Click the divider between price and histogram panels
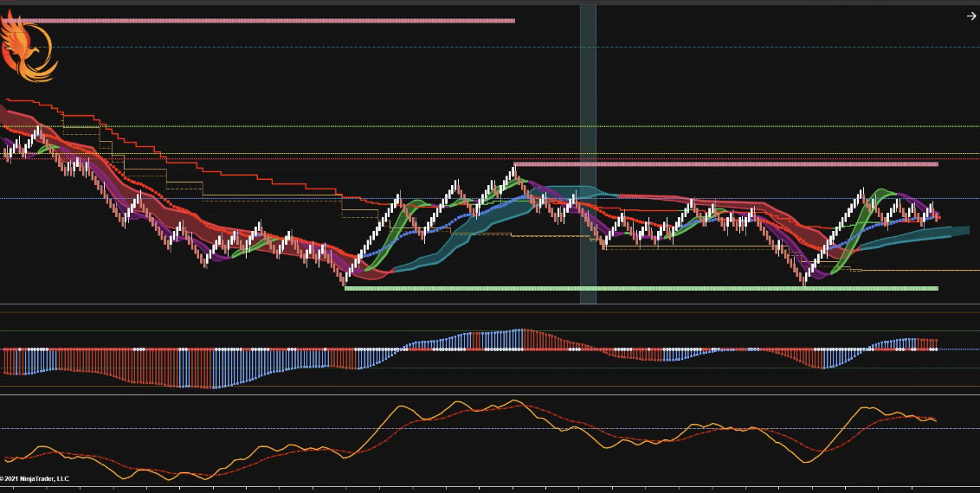Image resolution: width=980 pixels, height=493 pixels. [490, 304]
